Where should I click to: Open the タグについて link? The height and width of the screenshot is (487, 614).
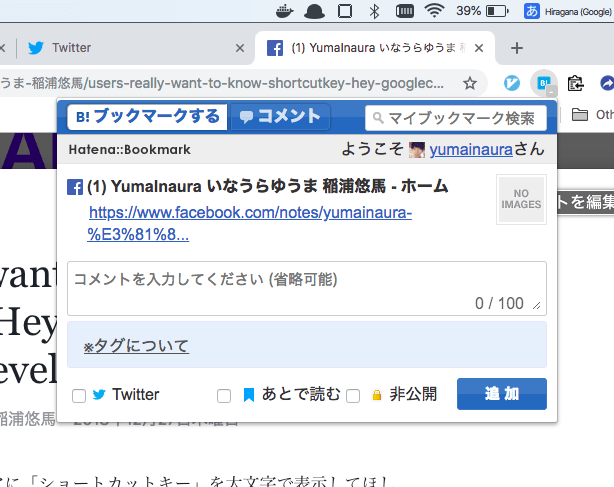point(136,346)
